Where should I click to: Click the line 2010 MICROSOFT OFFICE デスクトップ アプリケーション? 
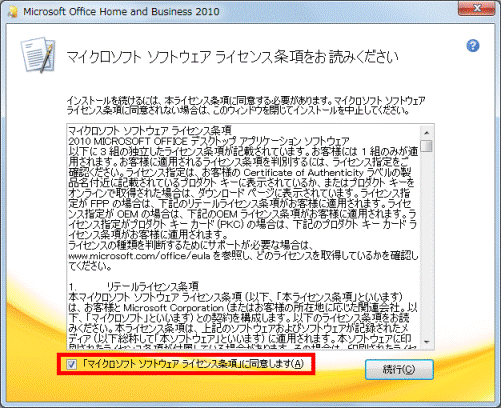(x=209, y=141)
